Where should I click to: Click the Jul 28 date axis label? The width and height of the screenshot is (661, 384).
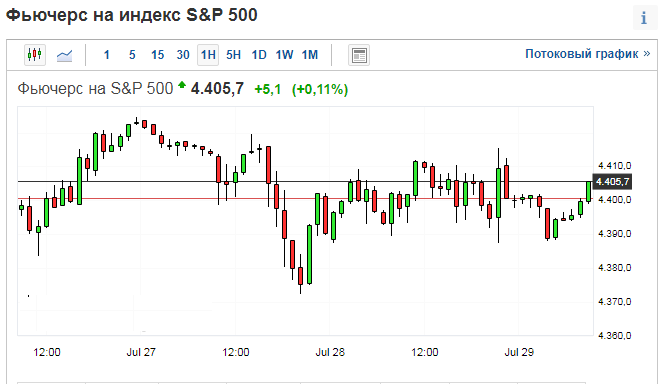[330, 352]
